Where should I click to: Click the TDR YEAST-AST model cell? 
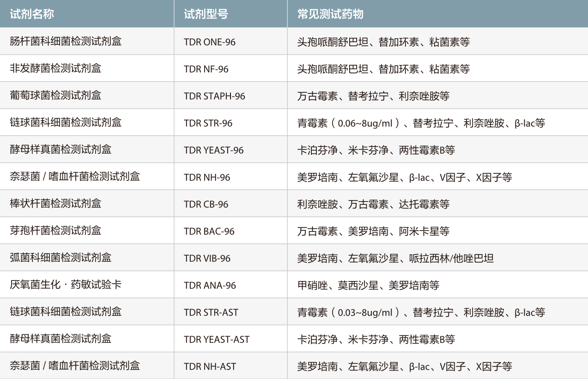pyautogui.click(x=217, y=340)
